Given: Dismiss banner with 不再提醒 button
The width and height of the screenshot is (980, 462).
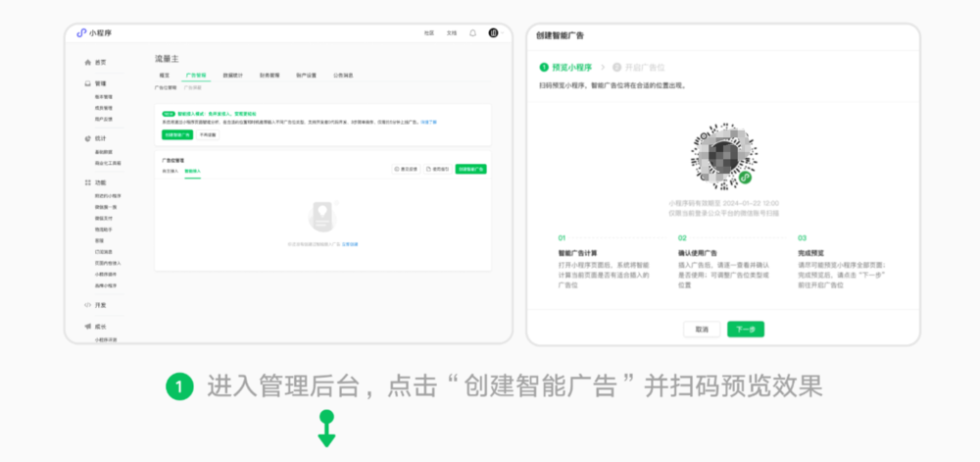Looking at the screenshot, I should (208, 134).
